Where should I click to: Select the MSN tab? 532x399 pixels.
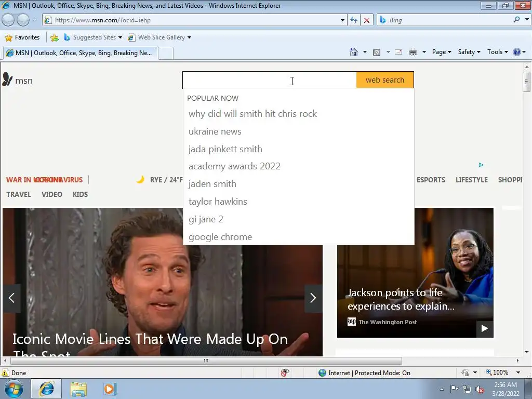(81, 53)
